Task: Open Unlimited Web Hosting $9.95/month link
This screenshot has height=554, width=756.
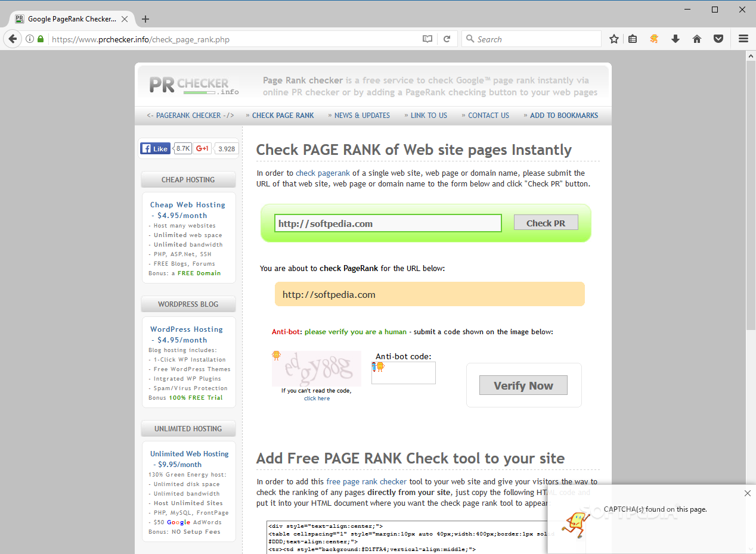Action: click(x=189, y=459)
